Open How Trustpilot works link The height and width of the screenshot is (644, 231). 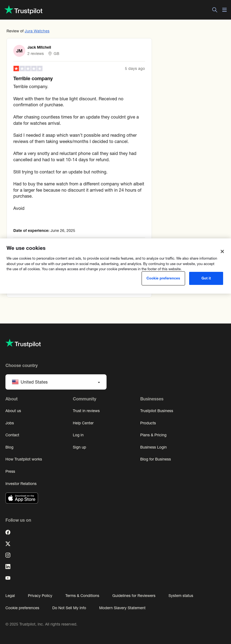pyautogui.click(x=24, y=459)
